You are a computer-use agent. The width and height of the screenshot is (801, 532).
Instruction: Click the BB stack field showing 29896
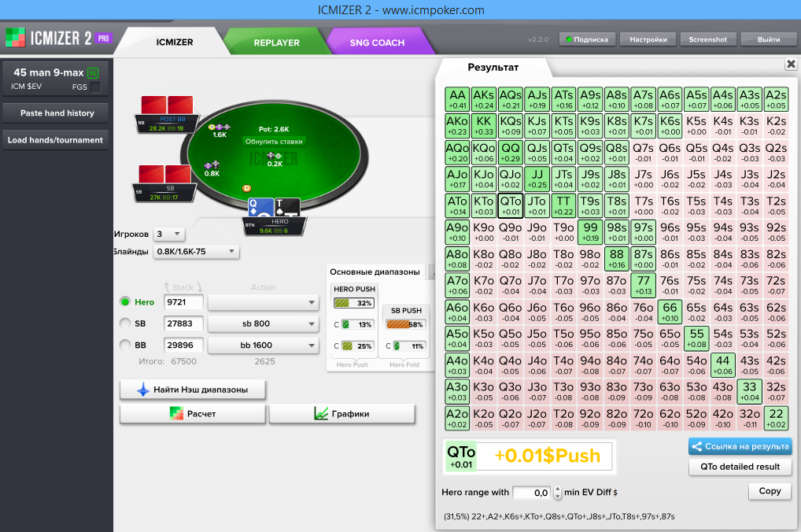pyautogui.click(x=183, y=345)
